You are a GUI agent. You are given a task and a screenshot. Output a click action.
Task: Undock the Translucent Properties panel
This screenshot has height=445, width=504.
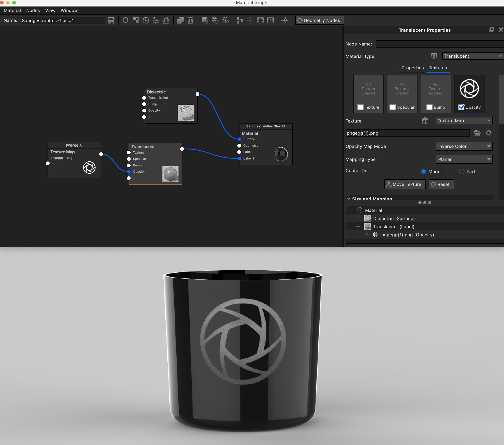[491, 30]
